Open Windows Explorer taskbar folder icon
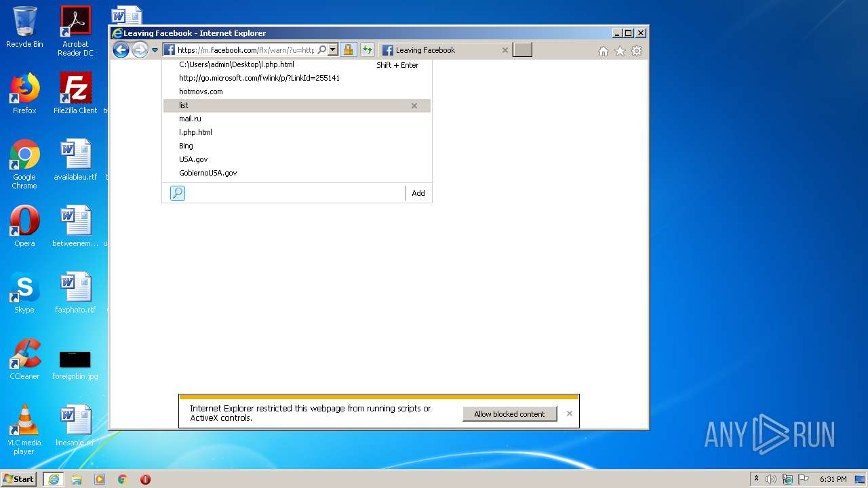This screenshot has height=488, width=868. coord(77,479)
